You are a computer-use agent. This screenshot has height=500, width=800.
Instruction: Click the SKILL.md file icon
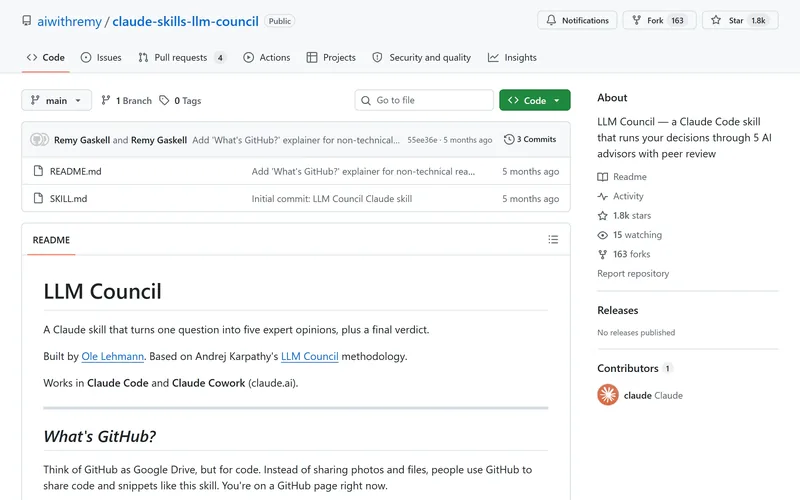(x=38, y=198)
